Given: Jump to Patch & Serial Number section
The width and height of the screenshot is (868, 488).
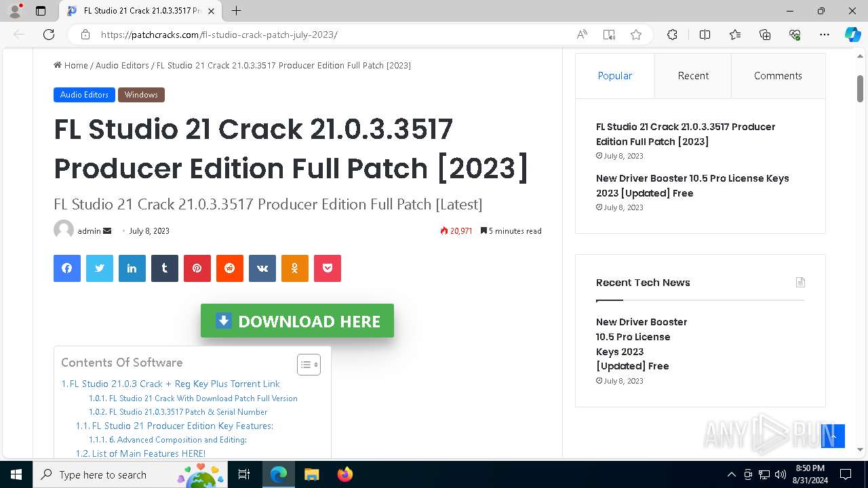Looking at the screenshot, I should pyautogui.click(x=178, y=412).
